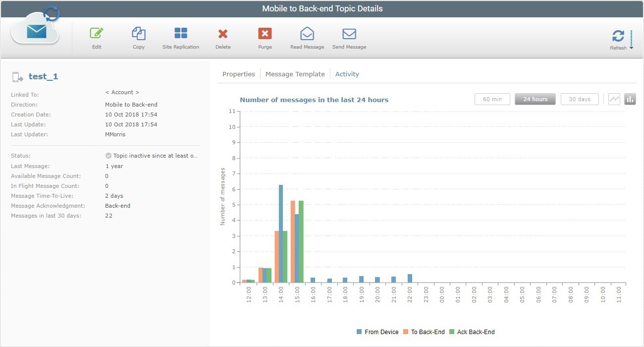644x347 pixels.
Task: Switch to the Properties tab
Action: point(239,74)
